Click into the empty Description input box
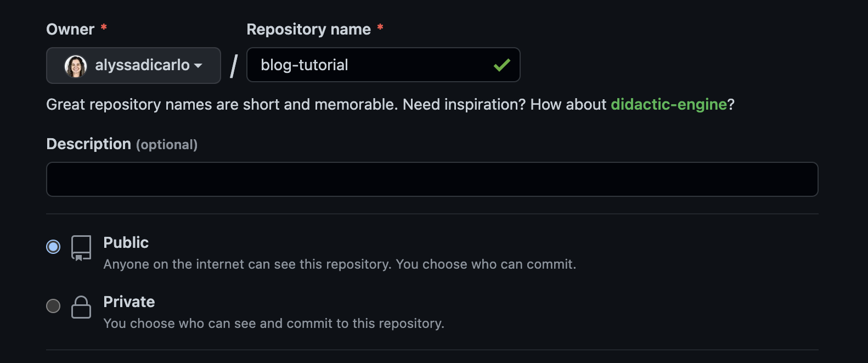 coord(432,179)
